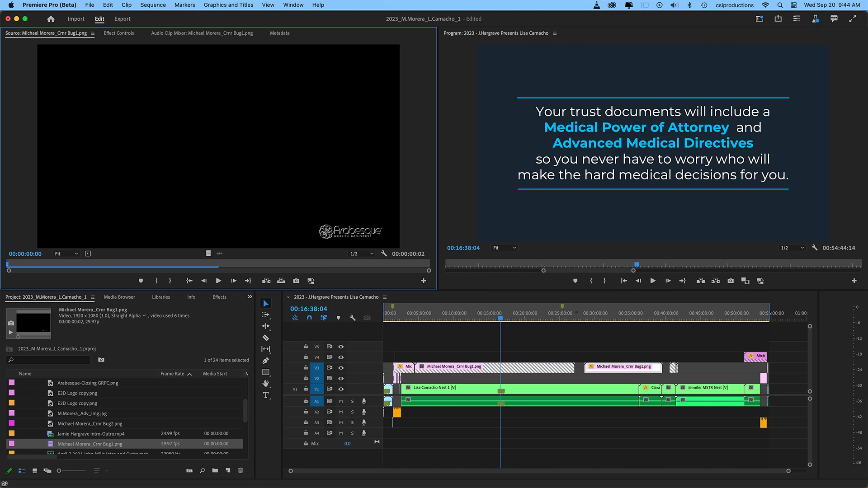Select the Hand tool
The height and width of the screenshot is (488, 868).
pyautogui.click(x=266, y=384)
